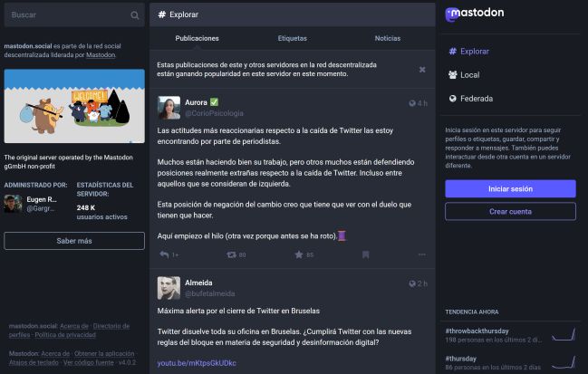
Task: Open Explorar in the right navigation
Action: (x=468, y=52)
